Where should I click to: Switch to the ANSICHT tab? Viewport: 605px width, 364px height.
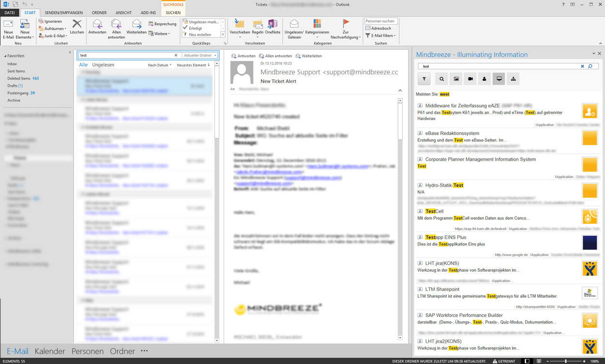tap(123, 13)
